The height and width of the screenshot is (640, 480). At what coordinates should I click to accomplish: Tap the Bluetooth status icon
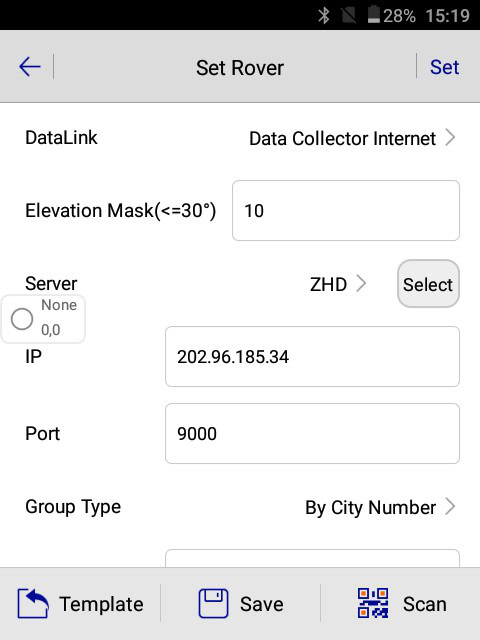point(324,16)
